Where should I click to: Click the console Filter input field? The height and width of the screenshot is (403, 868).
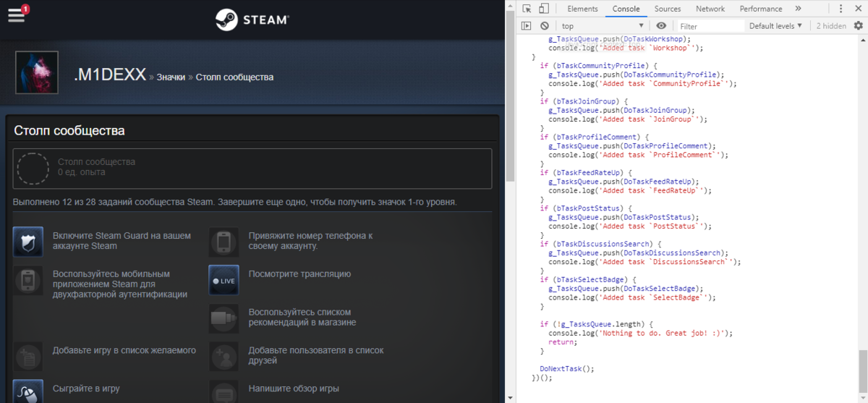click(710, 26)
